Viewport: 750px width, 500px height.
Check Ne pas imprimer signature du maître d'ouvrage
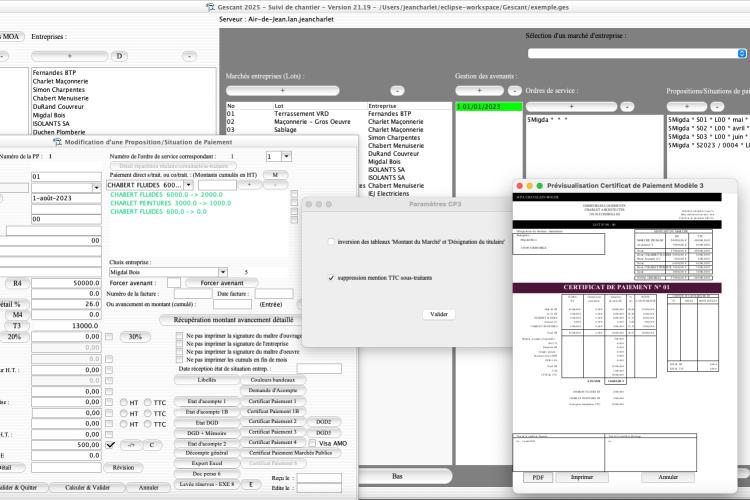point(179,336)
